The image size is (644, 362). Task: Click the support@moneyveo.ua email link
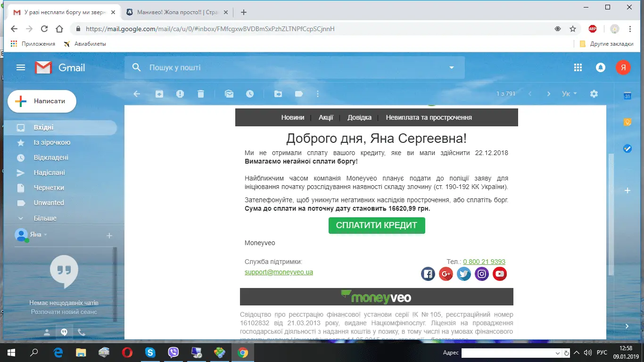[x=279, y=272]
